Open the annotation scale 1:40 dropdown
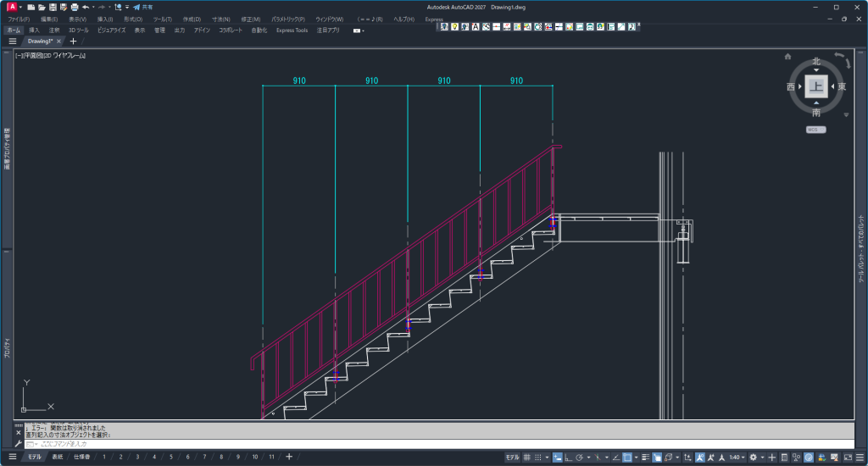Image resolution: width=868 pixels, height=466 pixels. pyautogui.click(x=736, y=457)
